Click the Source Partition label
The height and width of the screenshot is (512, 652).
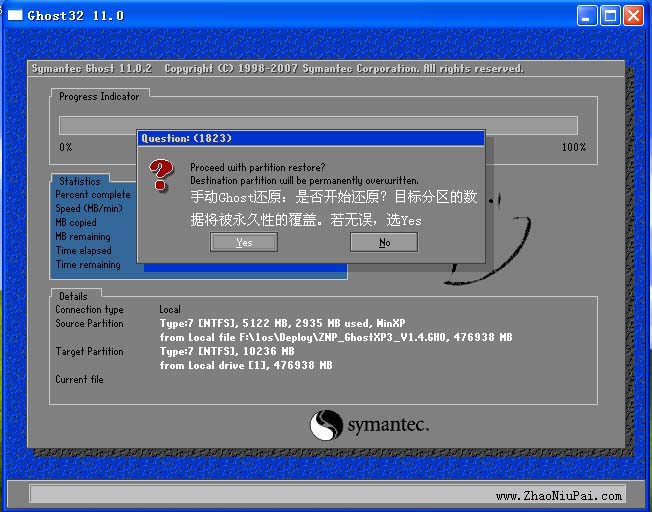pyautogui.click(x=89, y=323)
